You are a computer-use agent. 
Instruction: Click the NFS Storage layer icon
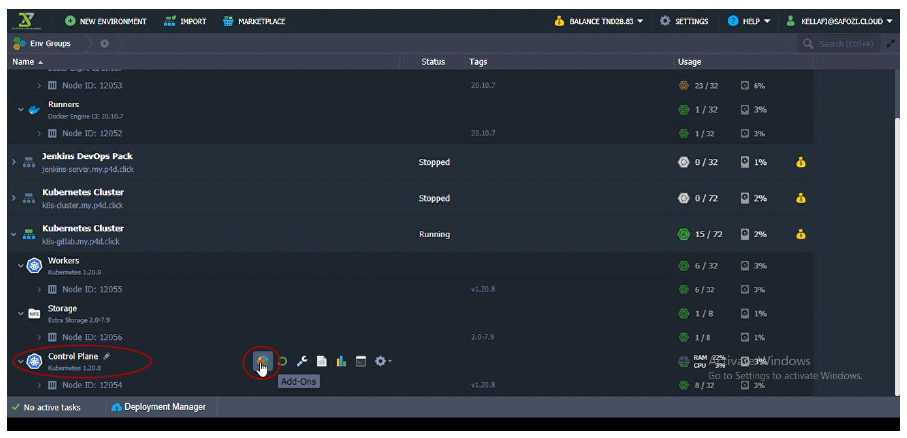[x=35, y=314]
